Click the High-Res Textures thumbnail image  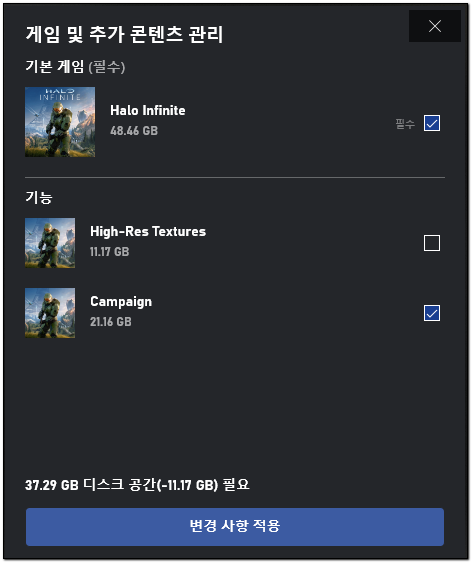(x=50, y=243)
